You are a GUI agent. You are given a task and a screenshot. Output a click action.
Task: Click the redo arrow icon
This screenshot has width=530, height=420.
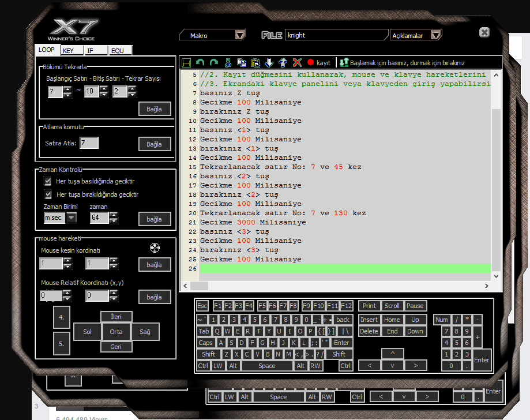tap(213, 62)
